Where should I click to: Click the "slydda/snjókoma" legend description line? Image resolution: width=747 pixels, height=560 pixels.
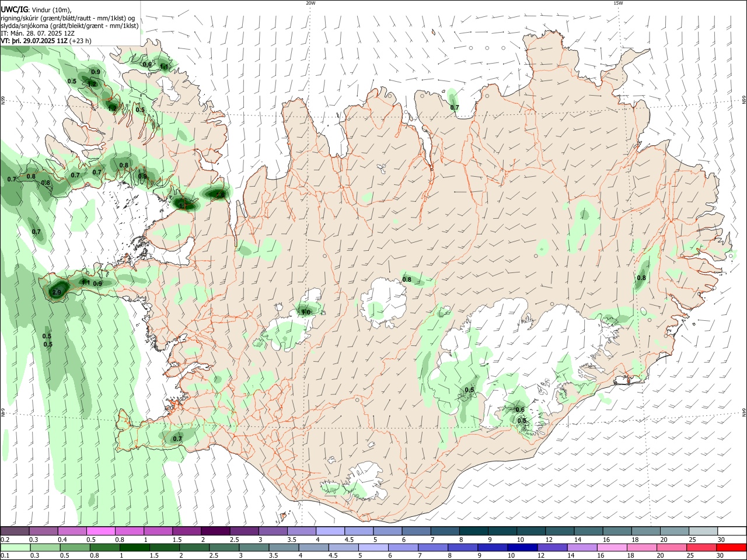[69, 26]
